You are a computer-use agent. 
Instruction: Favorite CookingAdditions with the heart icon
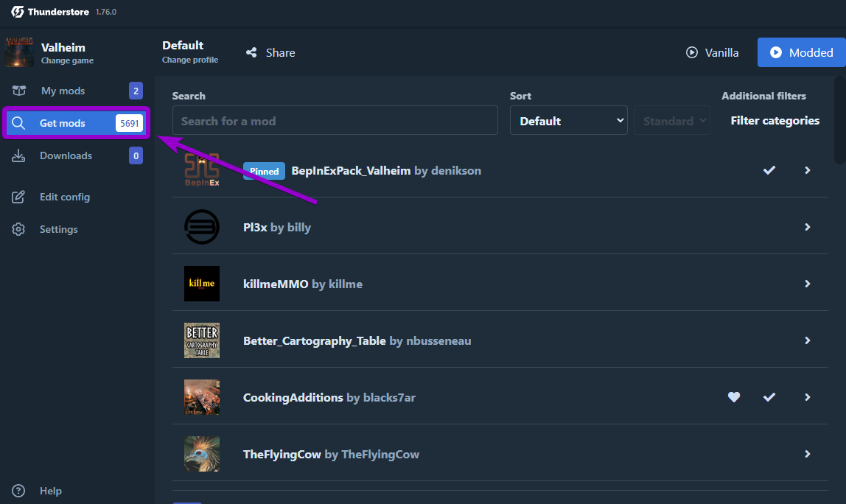(733, 397)
